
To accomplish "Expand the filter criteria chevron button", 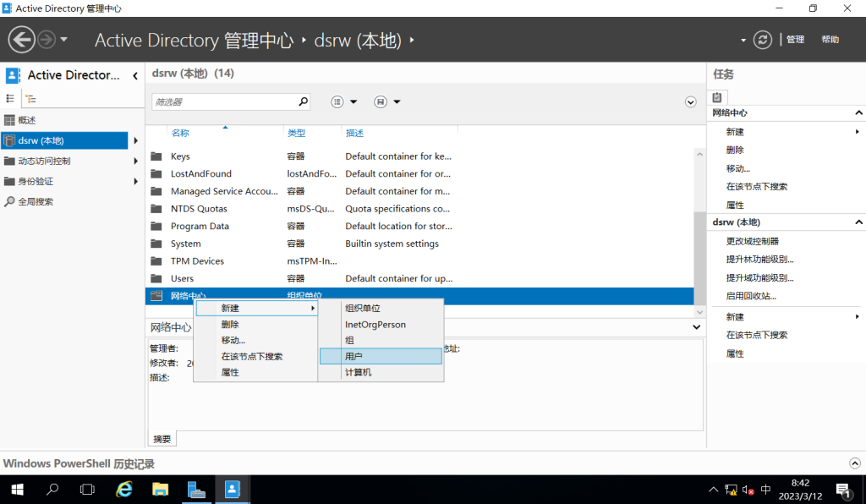I will 690,102.
